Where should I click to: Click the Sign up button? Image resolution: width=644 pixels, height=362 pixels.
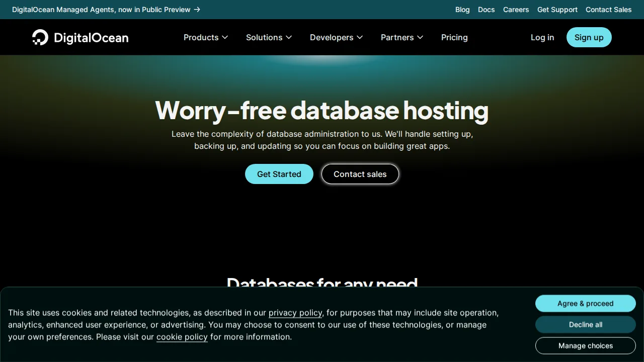point(589,37)
